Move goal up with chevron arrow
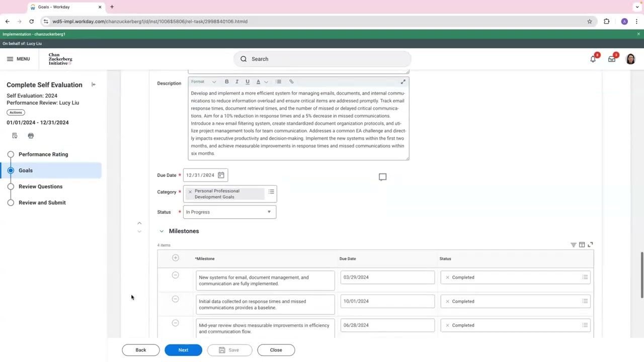This screenshot has width=644, height=362. [x=139, y=223]
